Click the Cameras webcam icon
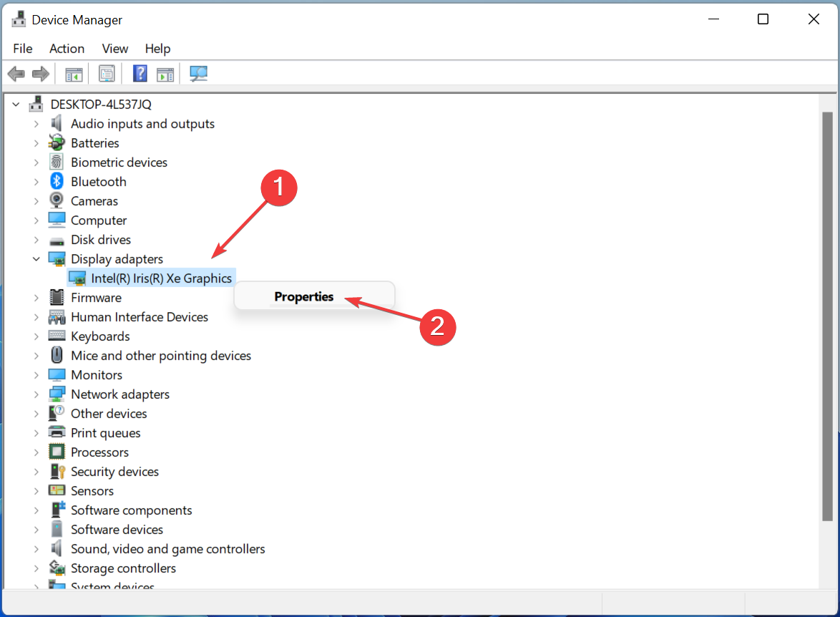The width and height of the screenshot is (840, 617). 57,200
